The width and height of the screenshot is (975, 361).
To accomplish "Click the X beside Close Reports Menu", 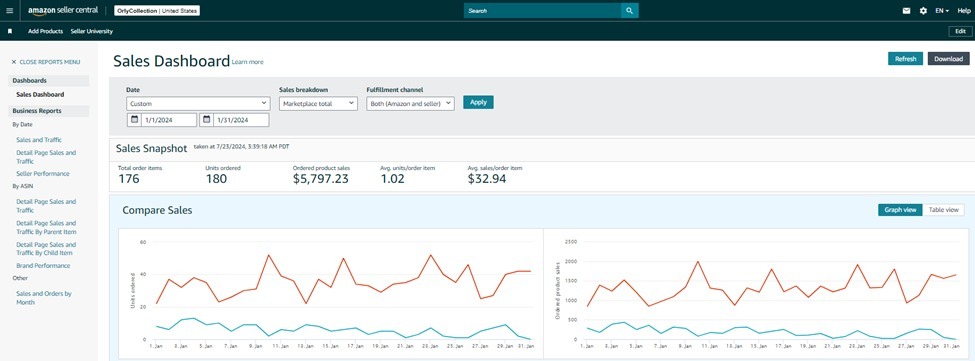I will (14, 62).
